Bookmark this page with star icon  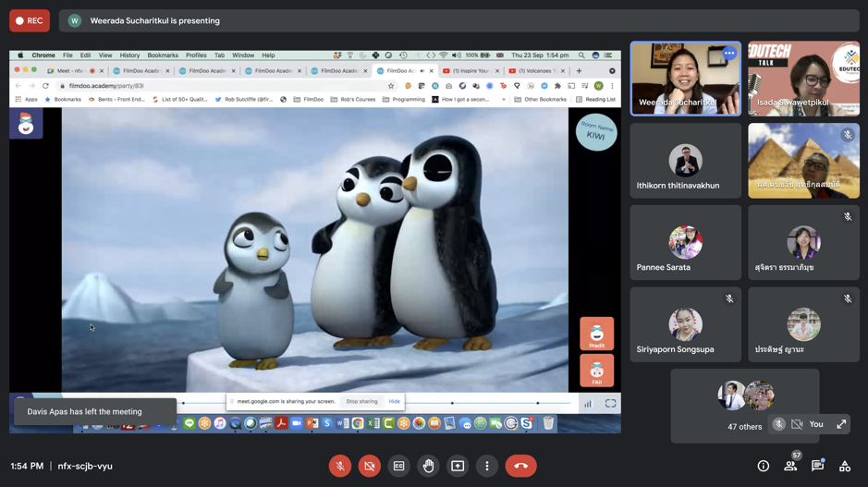tap(391, 86)
